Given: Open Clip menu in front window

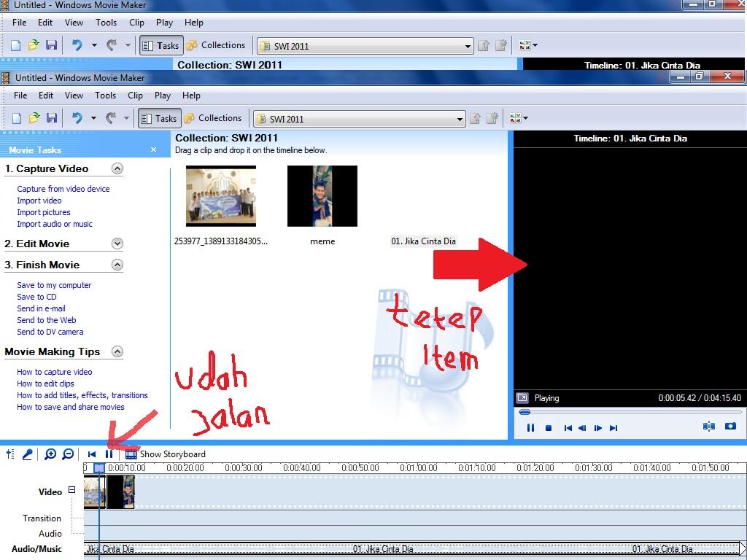Looking at the screenshot, I should [x=135, y=96].
